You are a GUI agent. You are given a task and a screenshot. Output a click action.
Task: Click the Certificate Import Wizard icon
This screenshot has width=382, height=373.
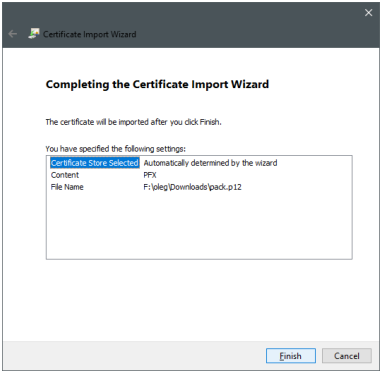34,34
